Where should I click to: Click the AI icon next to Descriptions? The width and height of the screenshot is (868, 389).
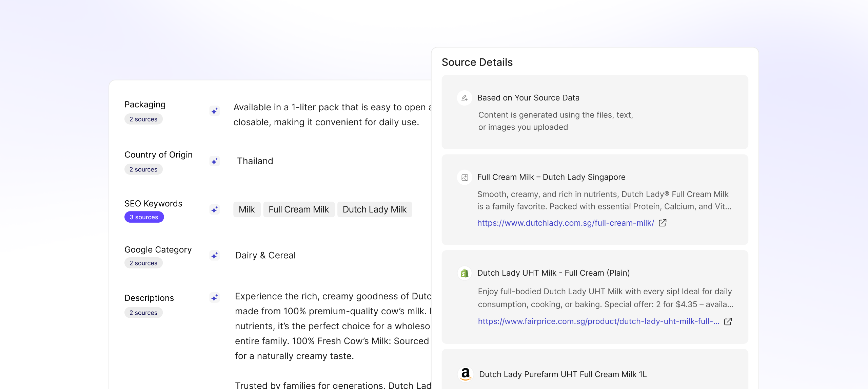coord(215,298)
